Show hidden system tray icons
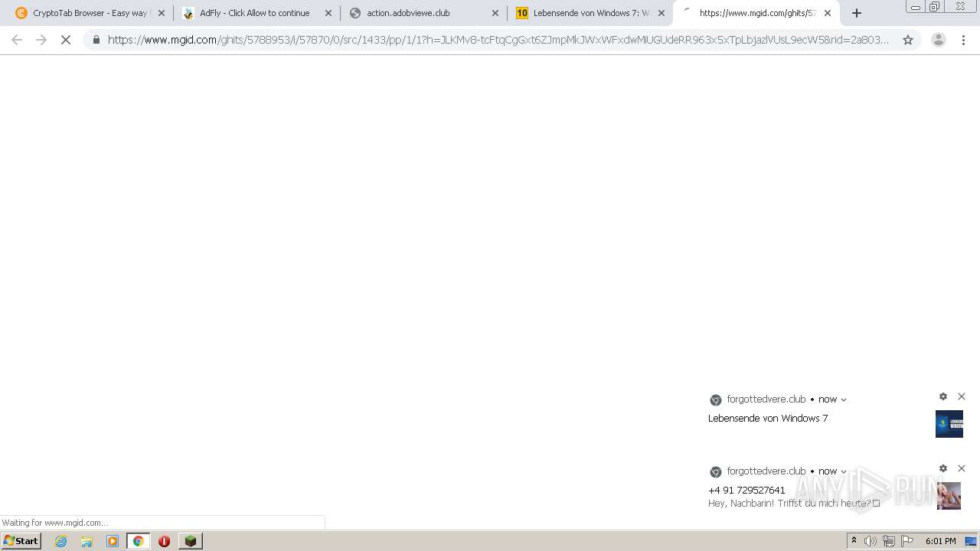The width and height of the screenshot is (980, 551). pyautogui.click(x=854, y=541)
